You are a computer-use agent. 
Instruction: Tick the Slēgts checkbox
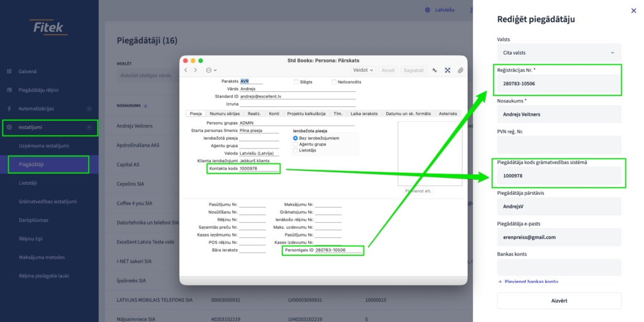click(296, 82)
